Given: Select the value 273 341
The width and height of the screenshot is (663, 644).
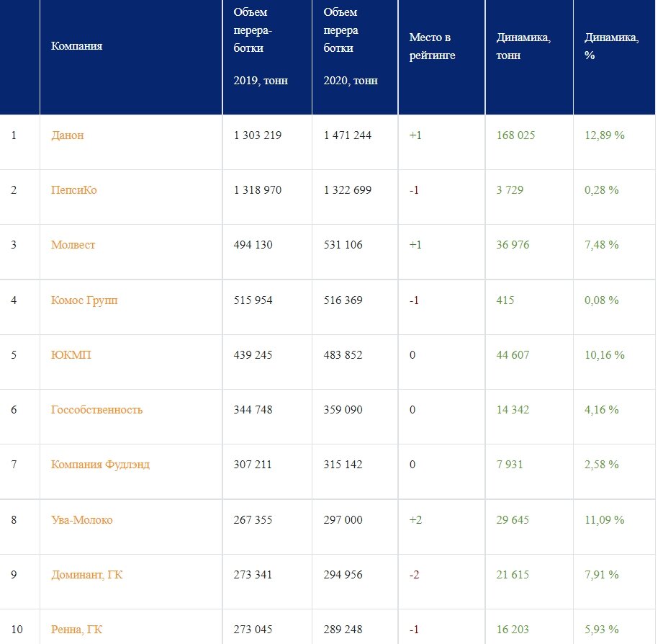Looking at the screenshot, I should (x=253, y=575).
